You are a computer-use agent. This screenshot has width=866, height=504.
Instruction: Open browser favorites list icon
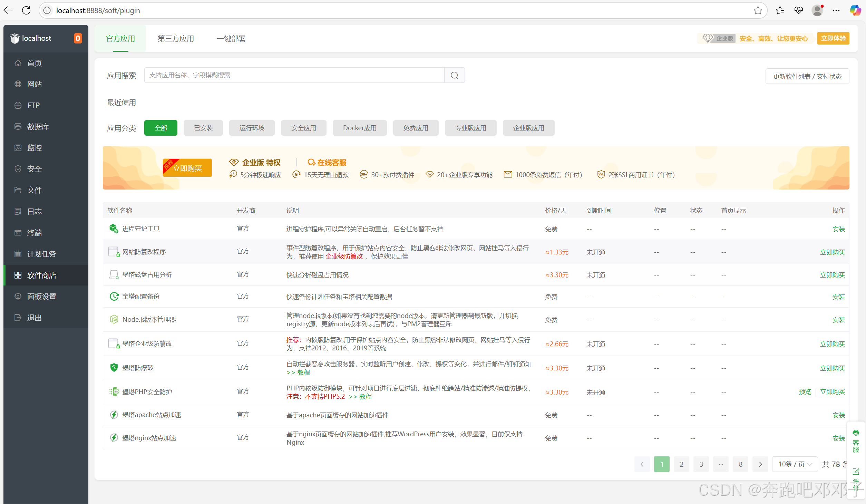[780, 10]
